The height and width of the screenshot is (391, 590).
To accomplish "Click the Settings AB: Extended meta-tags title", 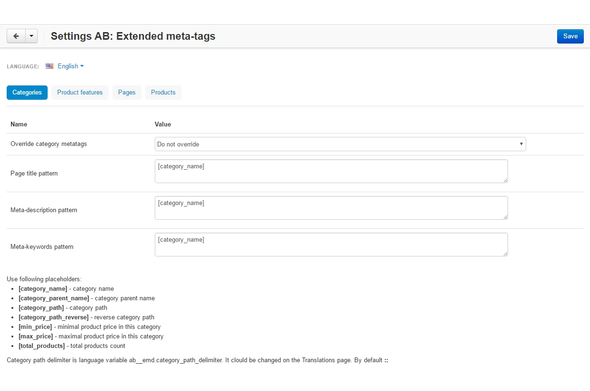I will coord(133,36).
